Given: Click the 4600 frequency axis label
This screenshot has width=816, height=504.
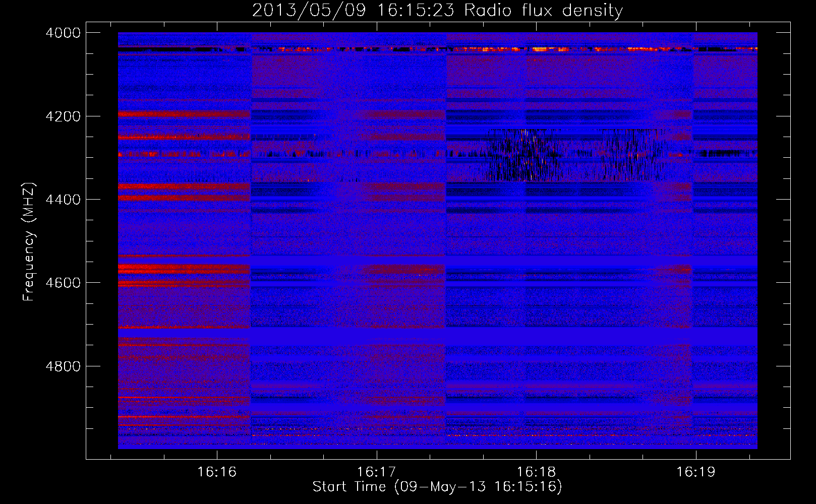Looking at the screenshot, I should 63,283.
